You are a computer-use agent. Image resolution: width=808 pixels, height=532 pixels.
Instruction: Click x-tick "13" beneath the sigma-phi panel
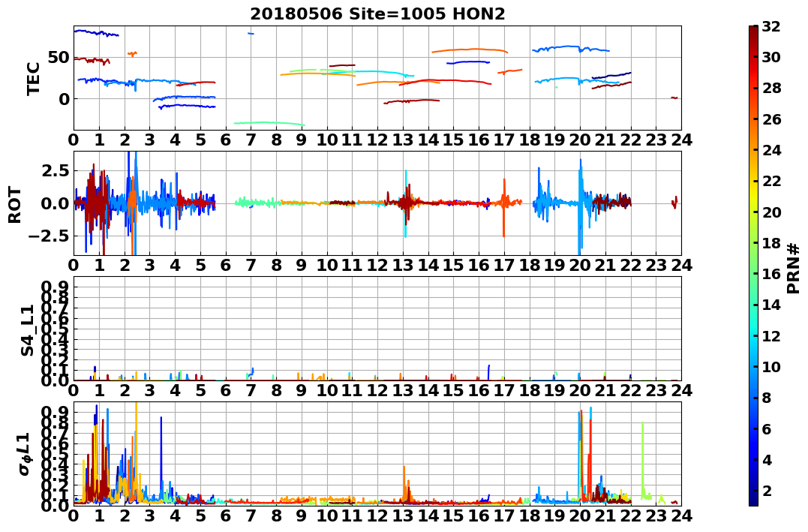pos(403,516)
